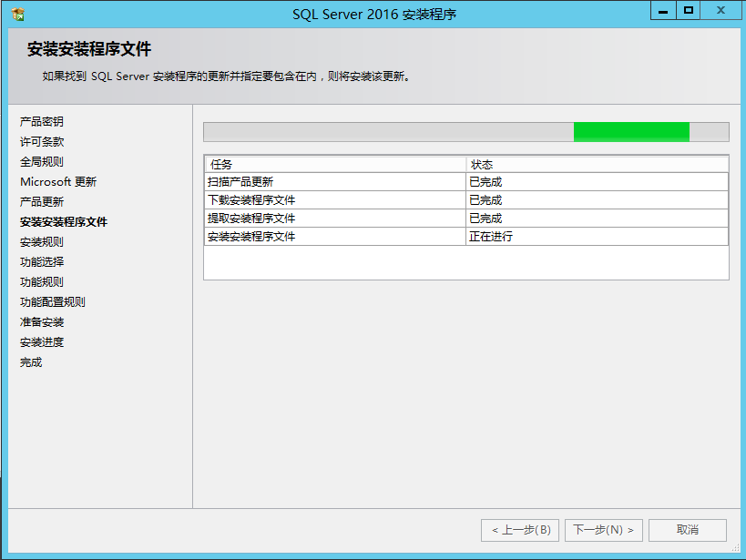Minimize the SQL Server 2016 setup window
The image size is (746, 560).
[663, 11]
